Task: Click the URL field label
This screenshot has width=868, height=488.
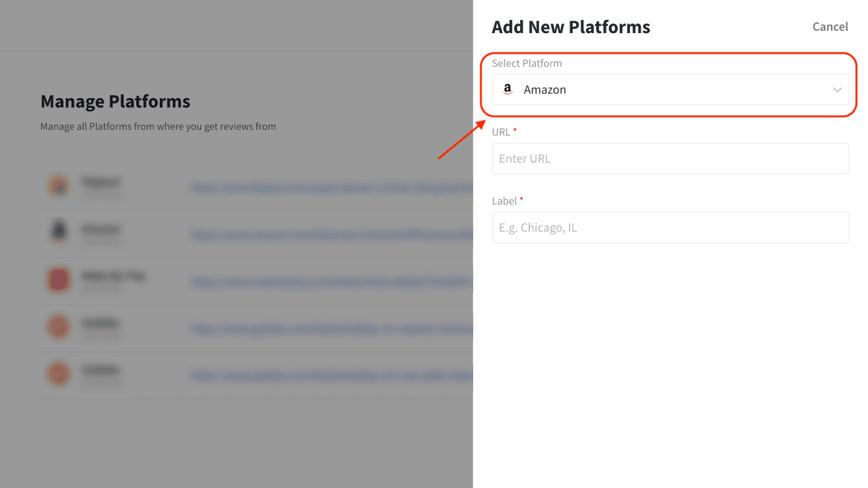Action: [501, 132]
